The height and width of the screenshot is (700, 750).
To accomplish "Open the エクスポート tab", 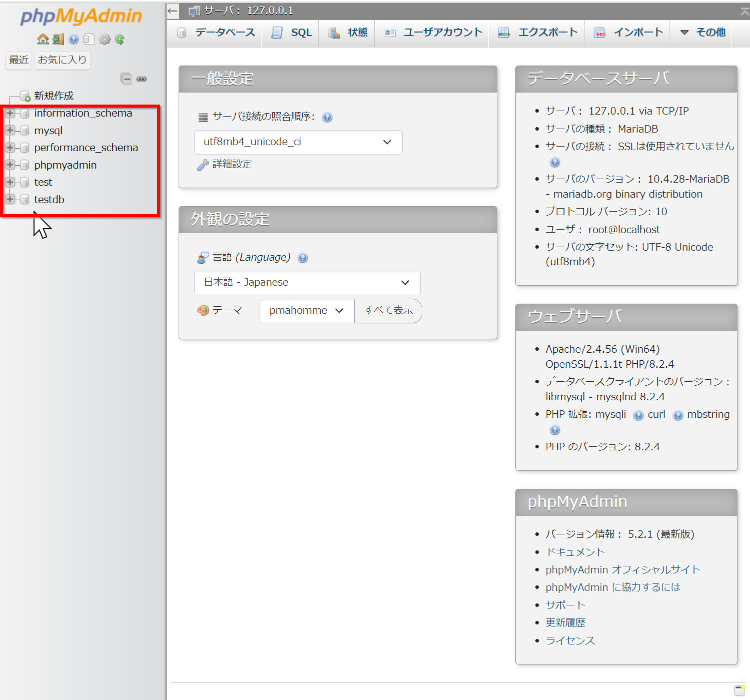I will (x=538, y=33).
